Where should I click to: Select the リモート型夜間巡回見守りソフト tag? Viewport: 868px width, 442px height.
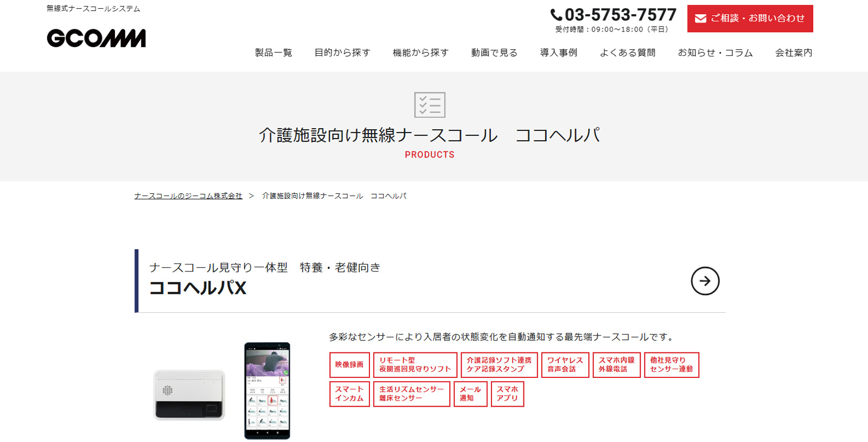click(415, 365)
